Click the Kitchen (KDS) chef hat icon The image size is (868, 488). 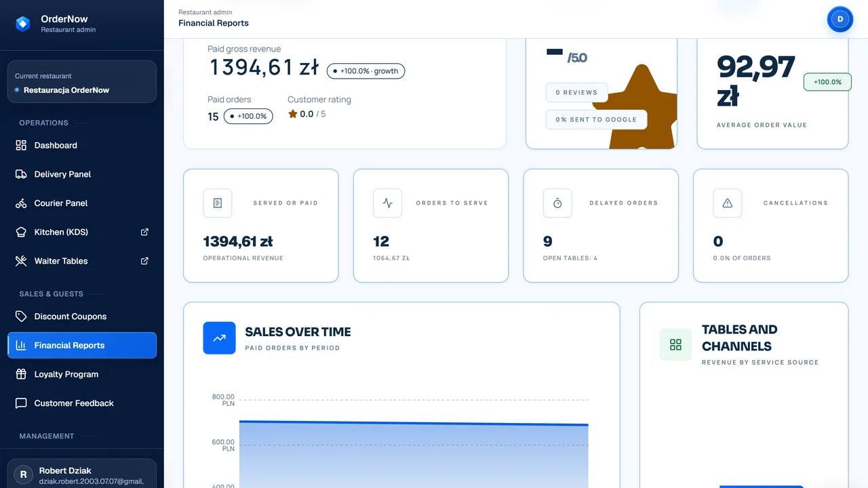tap(21, 232)
